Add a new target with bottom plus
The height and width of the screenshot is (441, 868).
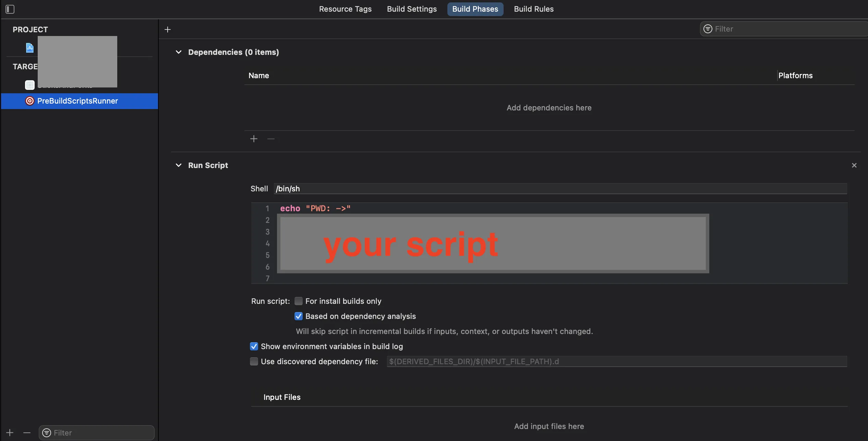pos(10,433)
